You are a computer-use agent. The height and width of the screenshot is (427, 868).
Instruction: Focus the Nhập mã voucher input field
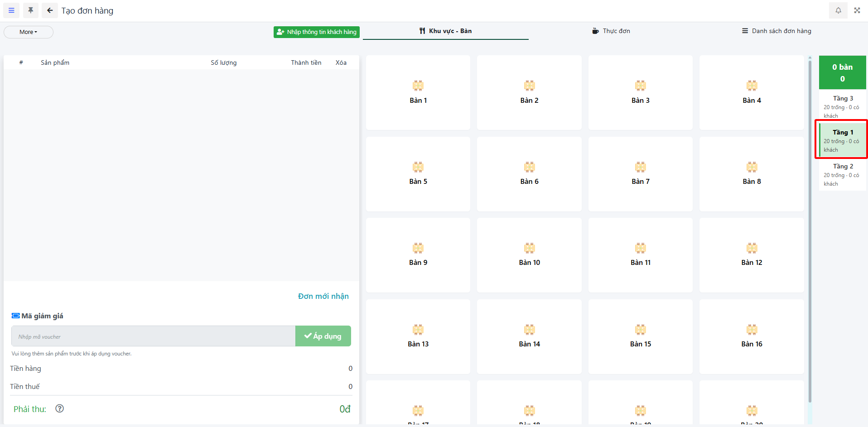coord(153,336)
